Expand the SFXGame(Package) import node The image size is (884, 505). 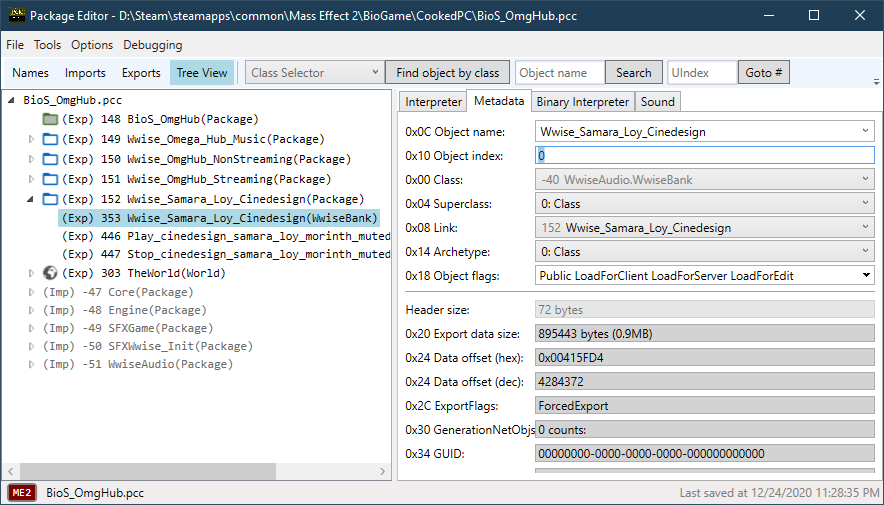(x=32, y=328)
